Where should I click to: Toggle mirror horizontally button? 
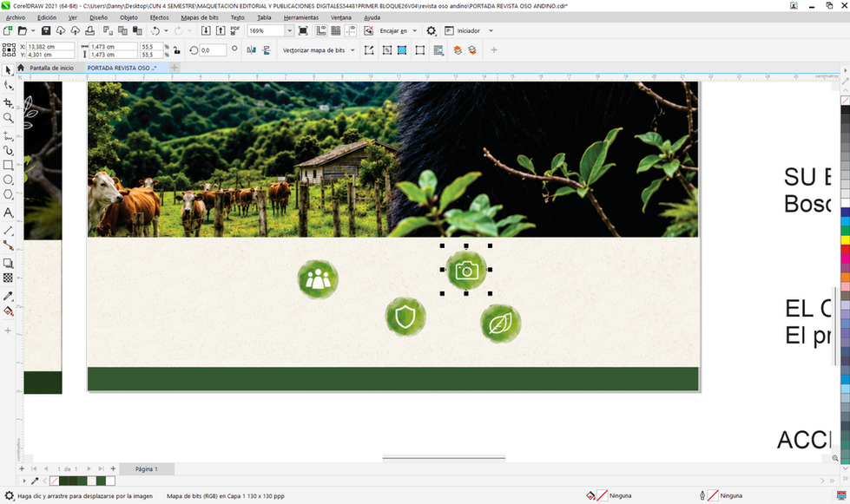251,50
